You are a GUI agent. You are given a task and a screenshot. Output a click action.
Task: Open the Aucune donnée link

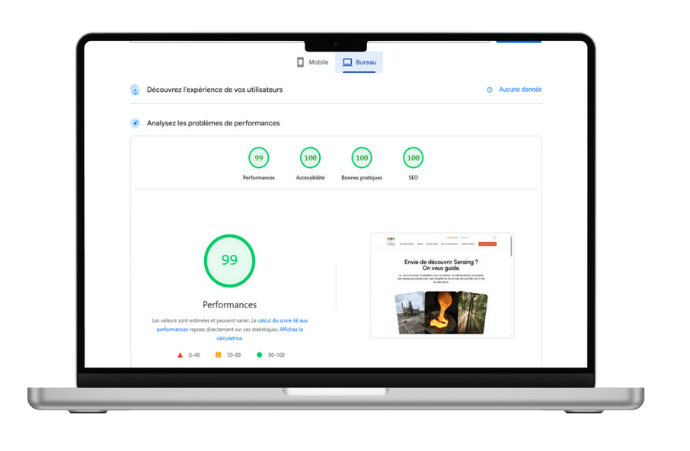(x=520, y=90)
